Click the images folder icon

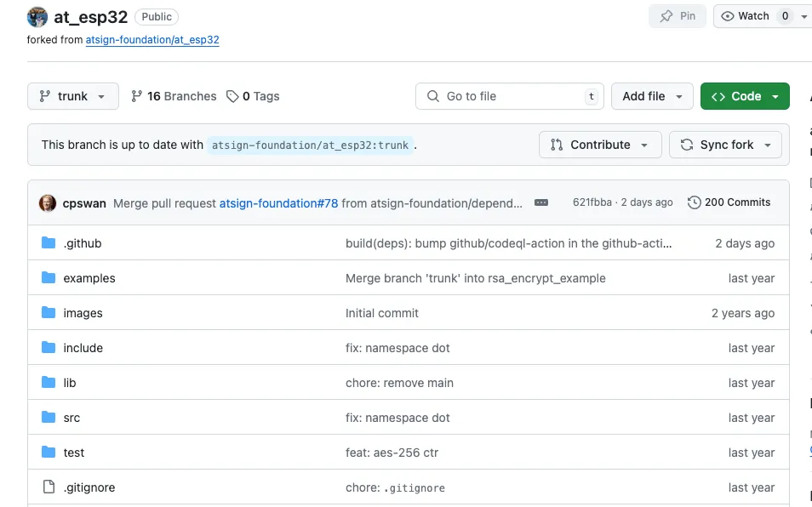click(49, 312)
